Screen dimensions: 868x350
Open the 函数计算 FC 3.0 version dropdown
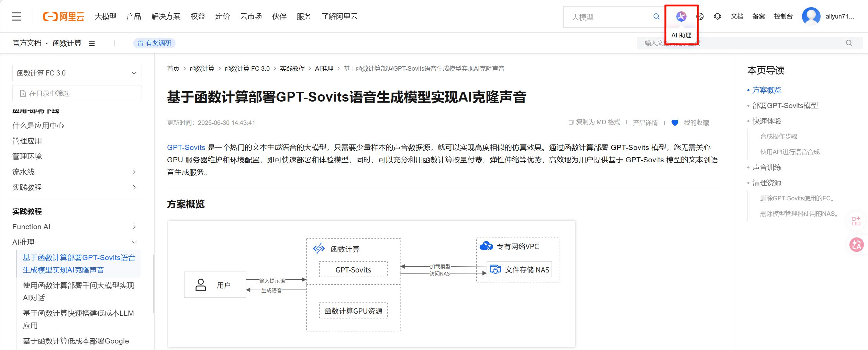(x=77, y=73)
